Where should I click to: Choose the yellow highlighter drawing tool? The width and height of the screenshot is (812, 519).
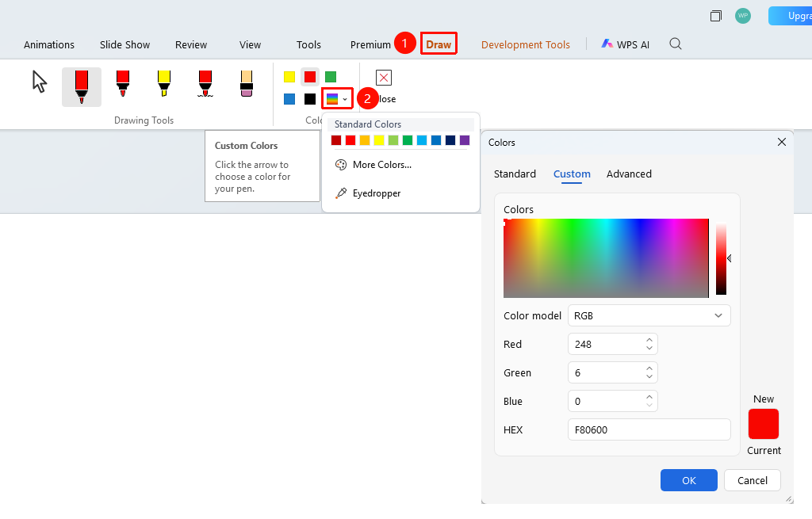point(163,83)
